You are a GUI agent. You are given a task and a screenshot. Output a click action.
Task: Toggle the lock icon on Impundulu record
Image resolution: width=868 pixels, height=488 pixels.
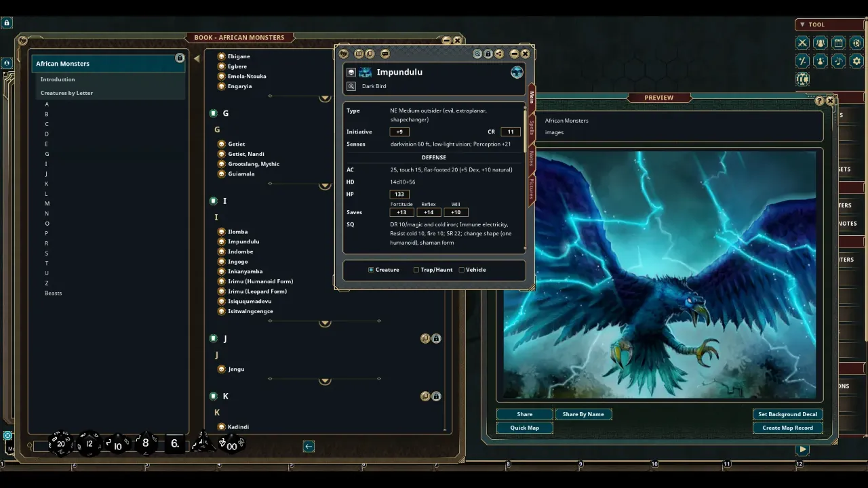488,54
